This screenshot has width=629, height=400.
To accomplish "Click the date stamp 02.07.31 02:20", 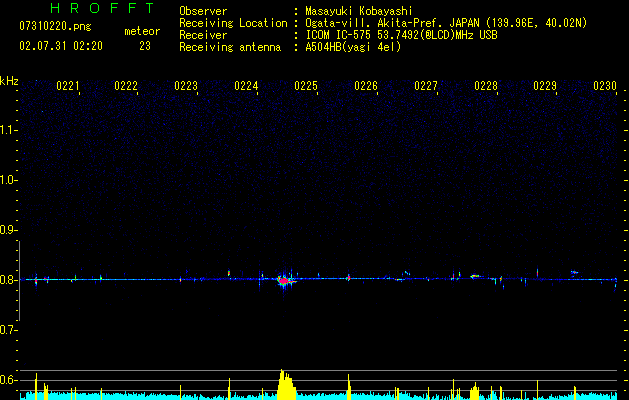I will coord(61,46).
